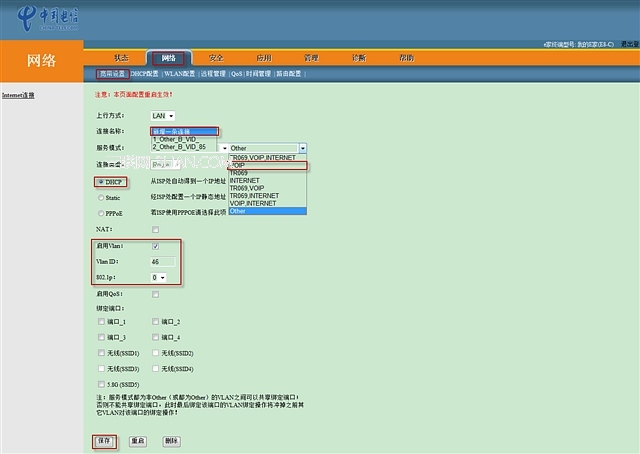This screenshot has width=640, height=454.
Task: Enable the 启用QoS checkbox
Action: [x=156, y=294]
